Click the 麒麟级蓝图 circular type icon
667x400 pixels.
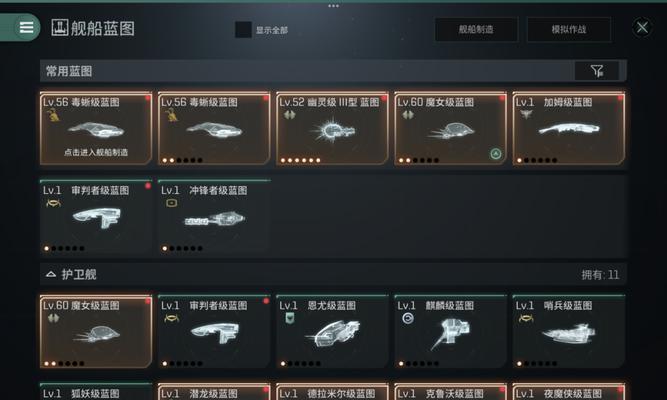408,318
